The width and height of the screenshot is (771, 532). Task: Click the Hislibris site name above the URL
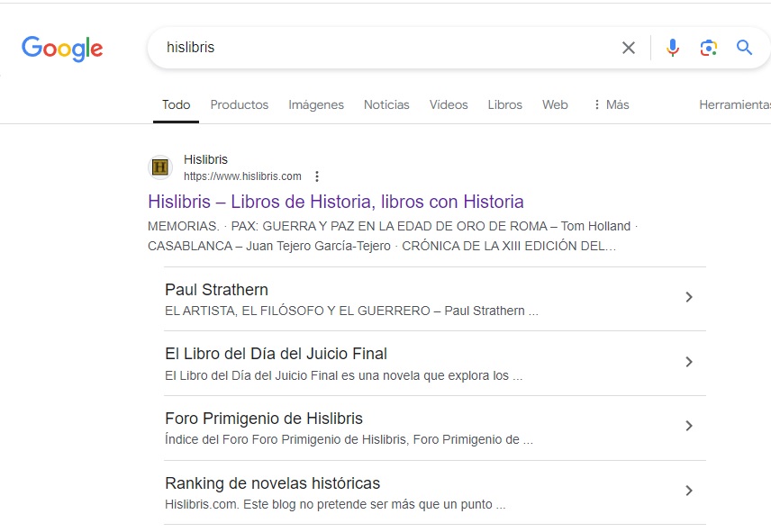205,159
